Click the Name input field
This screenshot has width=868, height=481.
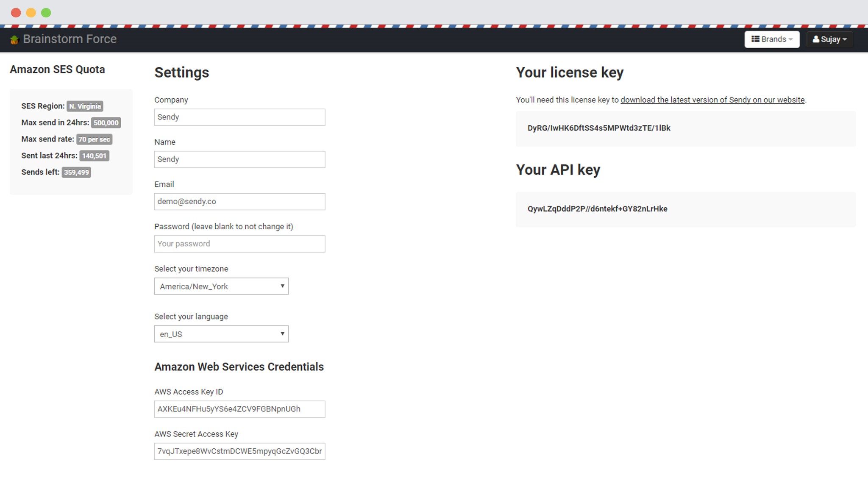click(x=239, y=159)
